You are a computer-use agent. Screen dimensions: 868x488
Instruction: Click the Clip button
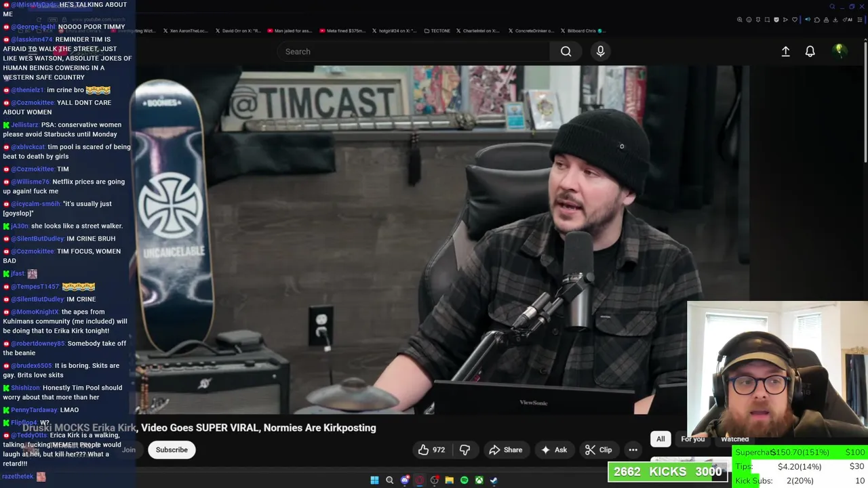[599, 450]
